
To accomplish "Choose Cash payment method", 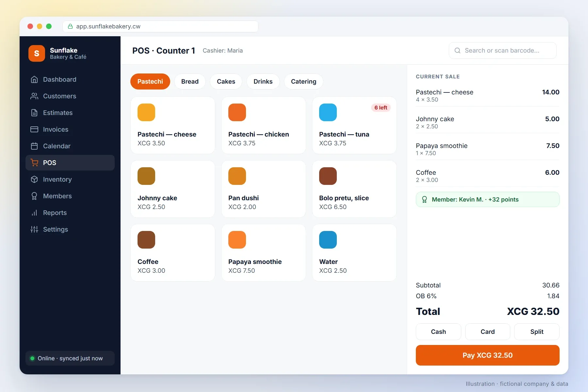I will pos(438,332).
